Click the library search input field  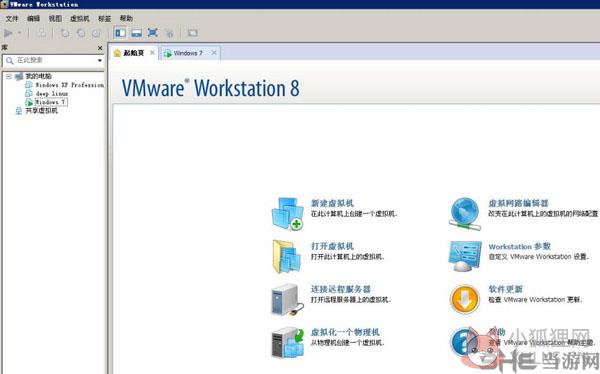point(53,60)
